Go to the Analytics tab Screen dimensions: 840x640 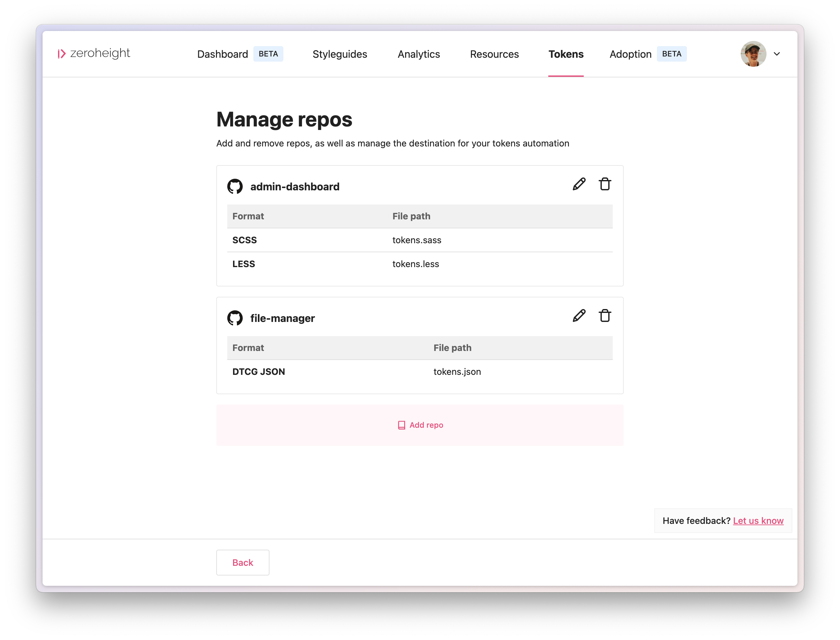[419, 54]
